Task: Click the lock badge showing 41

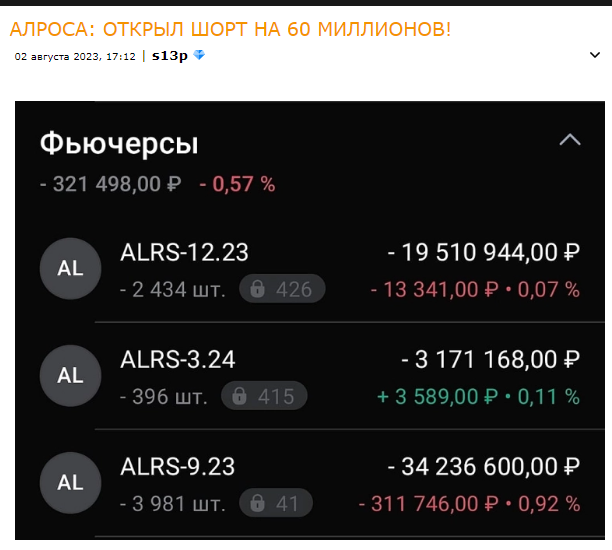Action: 275,504
